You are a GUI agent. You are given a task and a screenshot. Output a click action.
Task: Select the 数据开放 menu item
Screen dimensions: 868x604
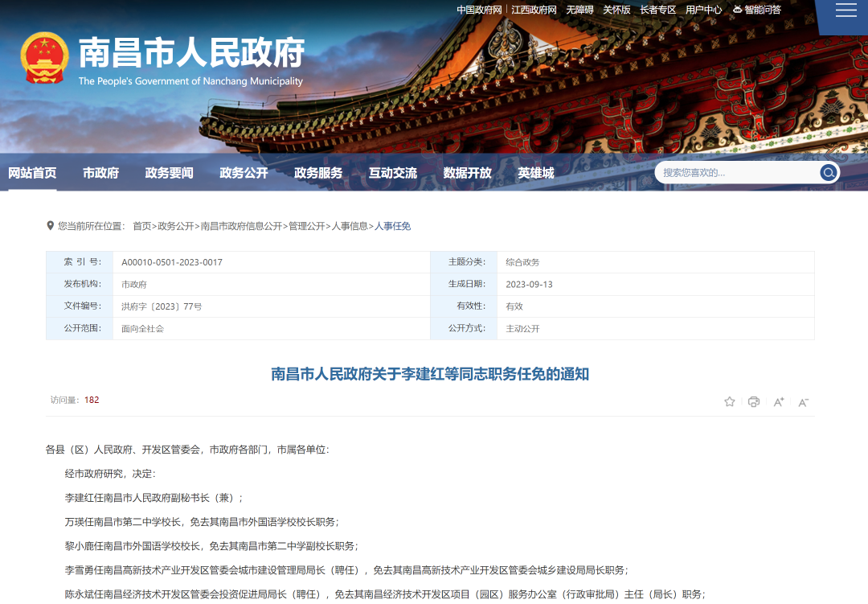[468, 172]
